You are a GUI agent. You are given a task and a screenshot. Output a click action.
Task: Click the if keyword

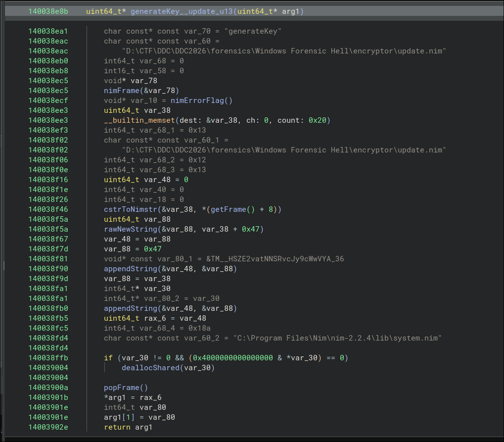tap(108, 358)
